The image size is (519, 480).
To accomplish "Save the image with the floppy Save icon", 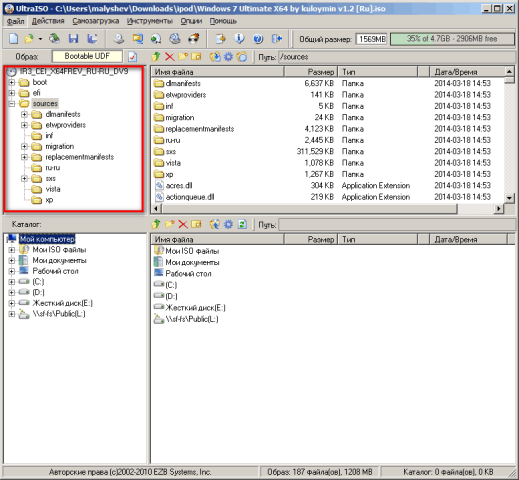I will [73, 39].
